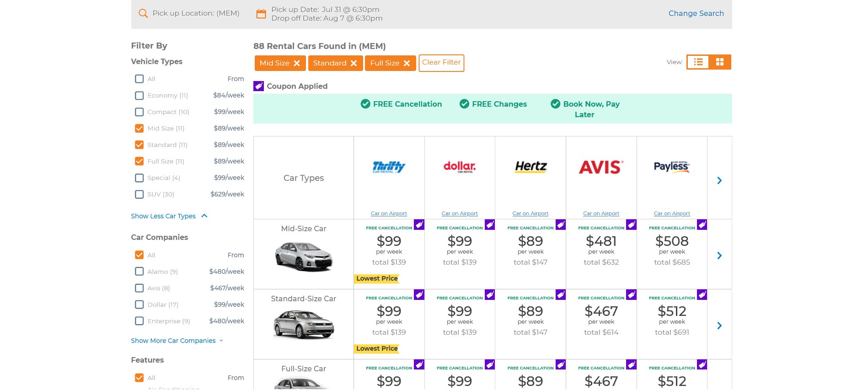
Task: Remove the Standard filter chip
Action: click(354, 63)
